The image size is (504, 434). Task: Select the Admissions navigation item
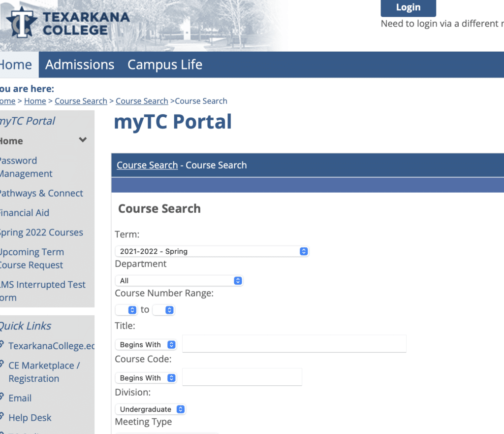pos(79,65)
